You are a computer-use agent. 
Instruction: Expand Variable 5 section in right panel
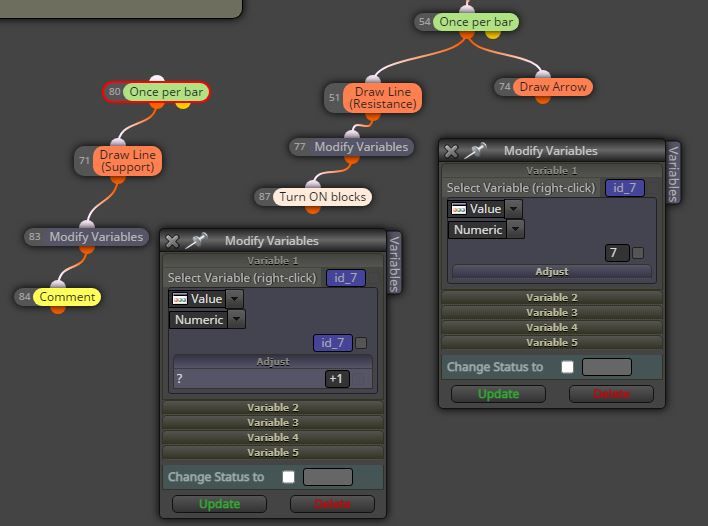552,342
